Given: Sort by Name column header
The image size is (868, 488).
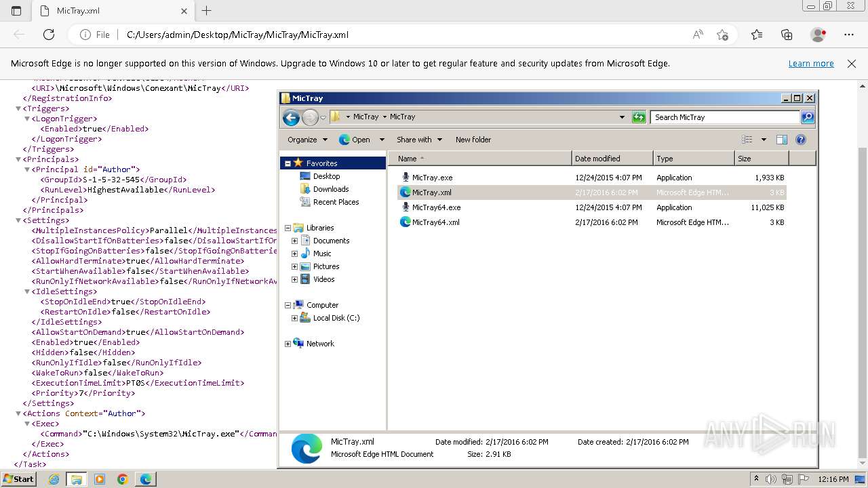Looking at the screenshot, I should click(x=480, y=159).
